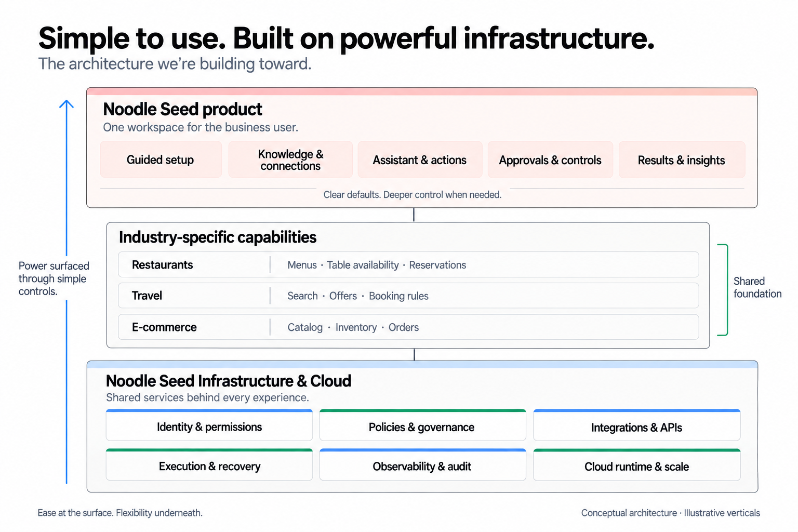Image resolution: width=798 pixels, height=532 pixels.
Task: Click the Industry-specific capabilities heading
Action: click(218, 237)
